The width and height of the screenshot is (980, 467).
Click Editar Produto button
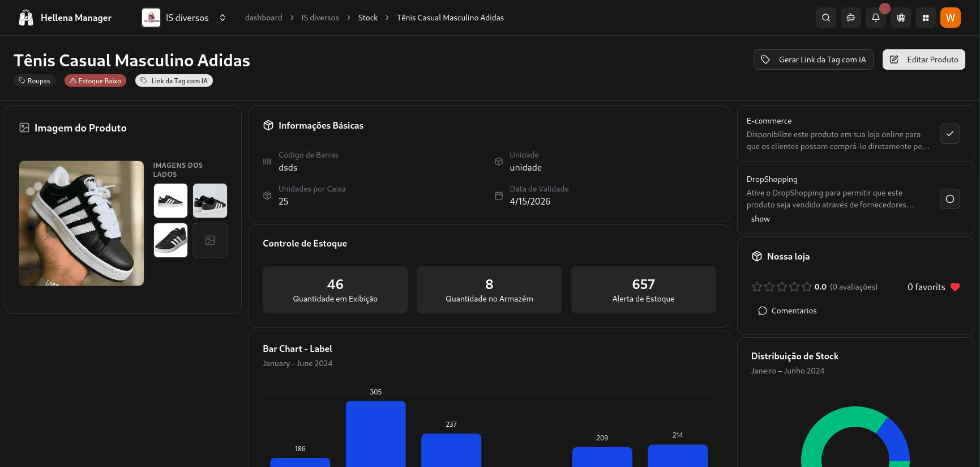(x=924, y=60)
